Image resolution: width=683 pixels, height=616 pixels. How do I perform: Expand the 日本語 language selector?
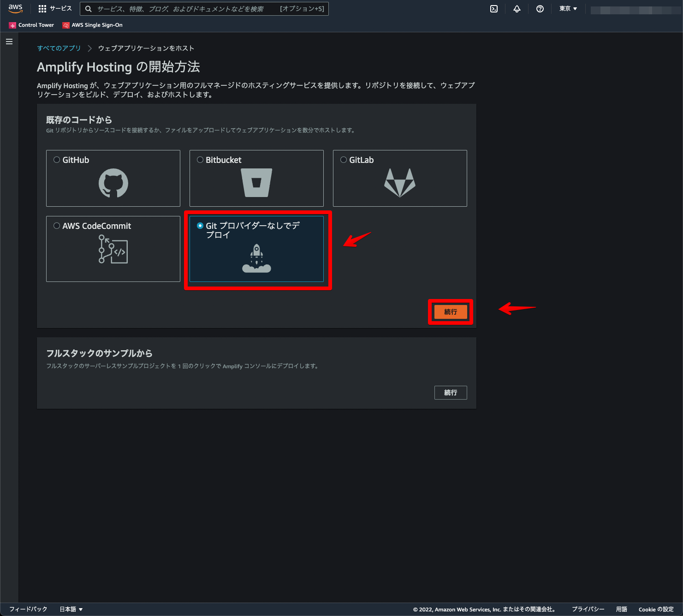tap(71, 609)
